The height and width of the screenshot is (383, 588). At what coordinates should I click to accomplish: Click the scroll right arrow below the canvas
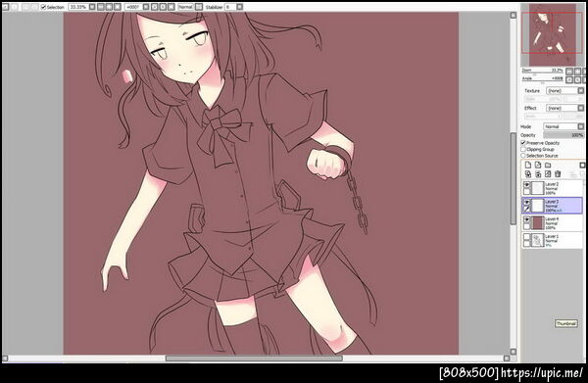(x=507, y=359)
